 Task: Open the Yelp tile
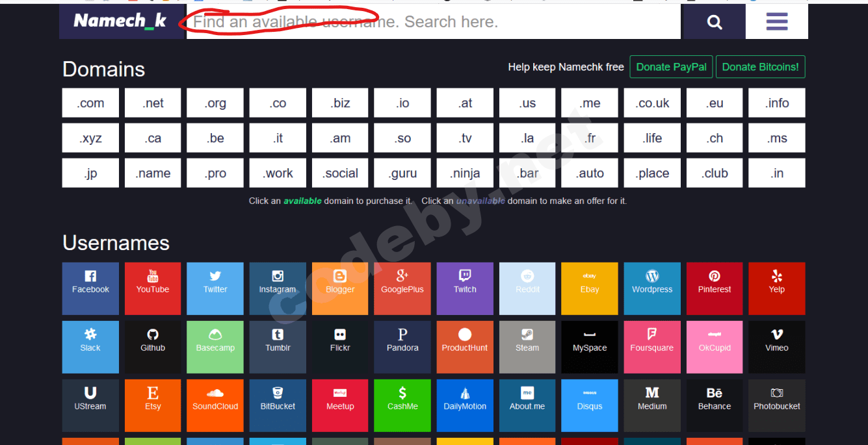point(777,288)
